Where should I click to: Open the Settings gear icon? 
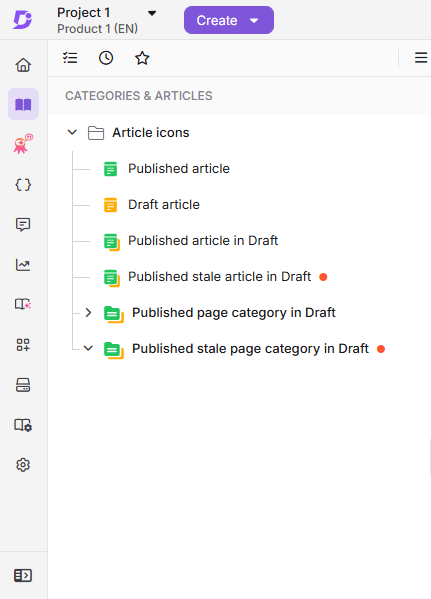pyautogui.click(x=23, y=465)
